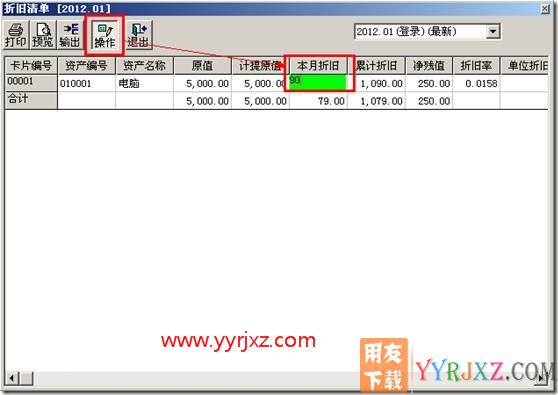Click the 计提原值 column header
This screenshot has height=395, width=558.
(260, 65)
